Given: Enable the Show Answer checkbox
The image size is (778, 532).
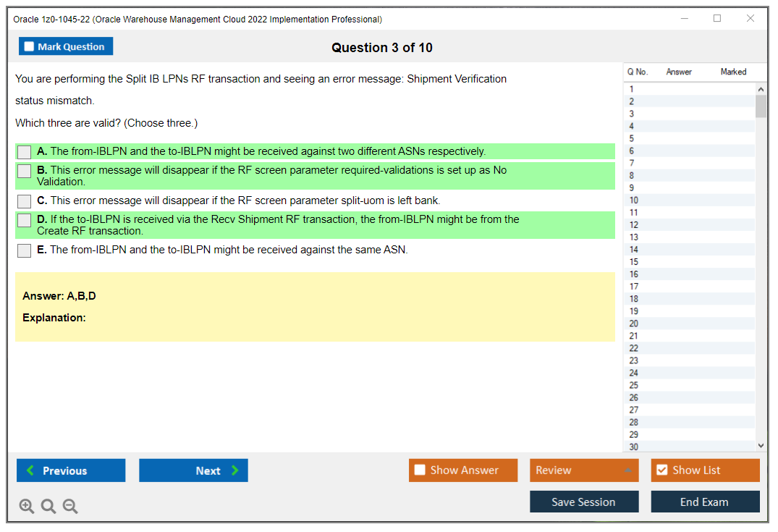Looking at the screenshot, I should pos(420,470).
